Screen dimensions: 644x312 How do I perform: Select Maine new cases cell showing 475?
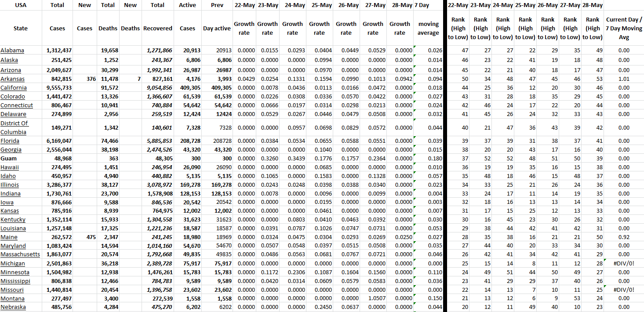pyautogui.click(x=84, y=237)
